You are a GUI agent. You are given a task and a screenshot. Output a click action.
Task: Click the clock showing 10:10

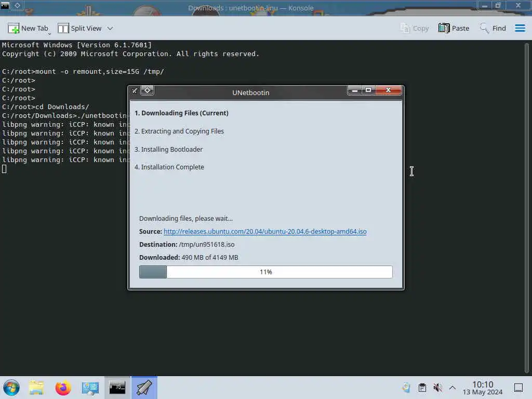click(483, 388)
